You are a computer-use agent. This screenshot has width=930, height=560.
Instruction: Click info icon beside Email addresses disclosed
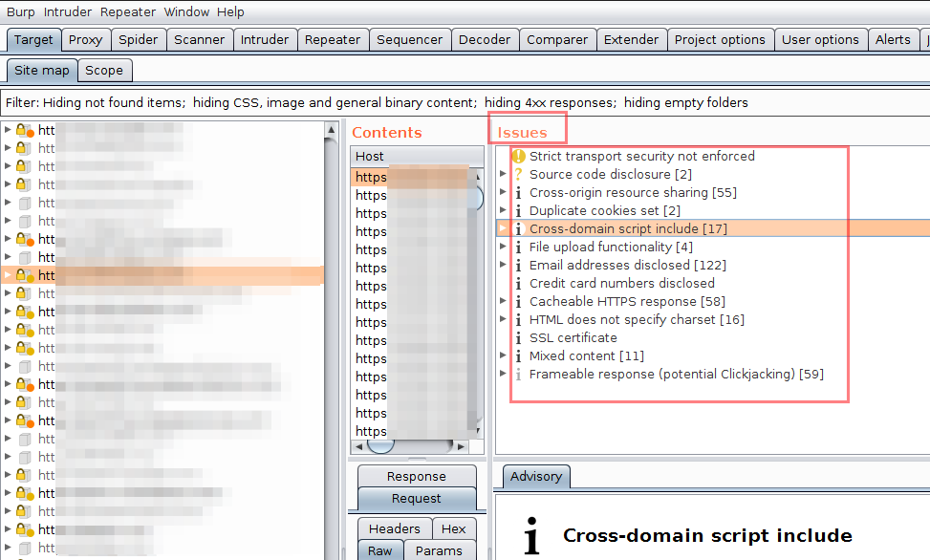pos(518,265)
